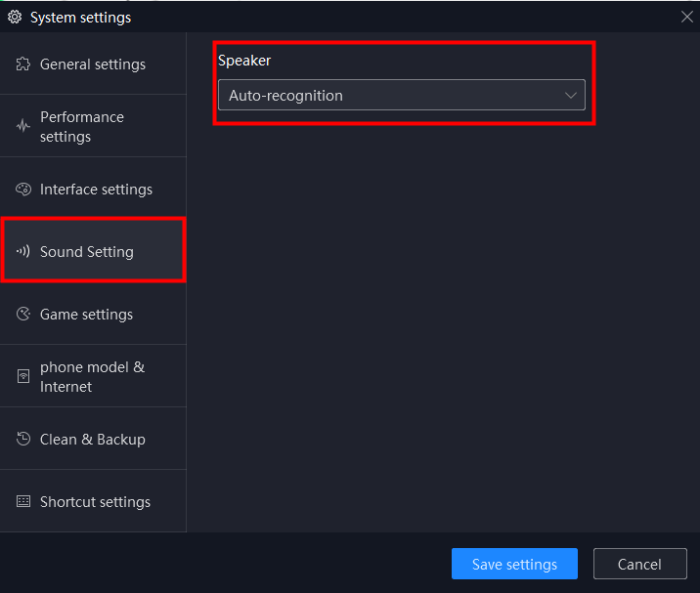Click the Clean & Backup clock icon
700x593 pixels.
pos(23,439)
